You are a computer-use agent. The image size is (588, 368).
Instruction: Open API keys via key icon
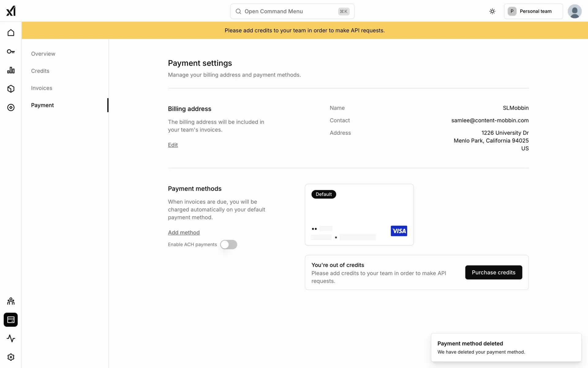pos(11,52)
